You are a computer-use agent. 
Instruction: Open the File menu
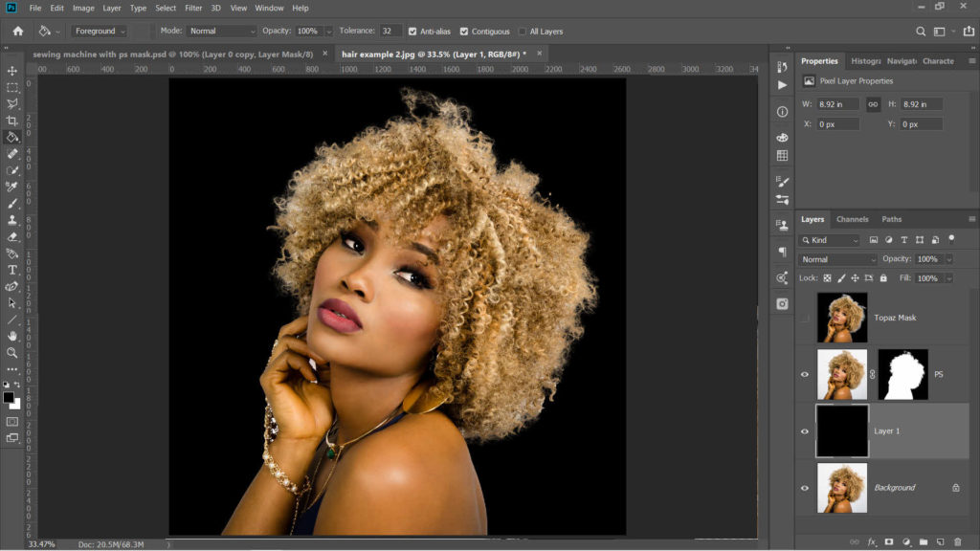[x=35, y=8]
